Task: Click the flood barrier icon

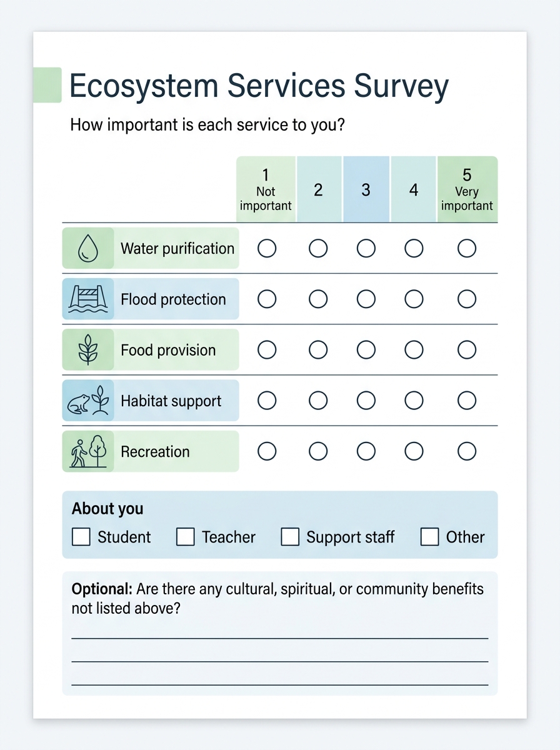Action: tap(87, 299)
